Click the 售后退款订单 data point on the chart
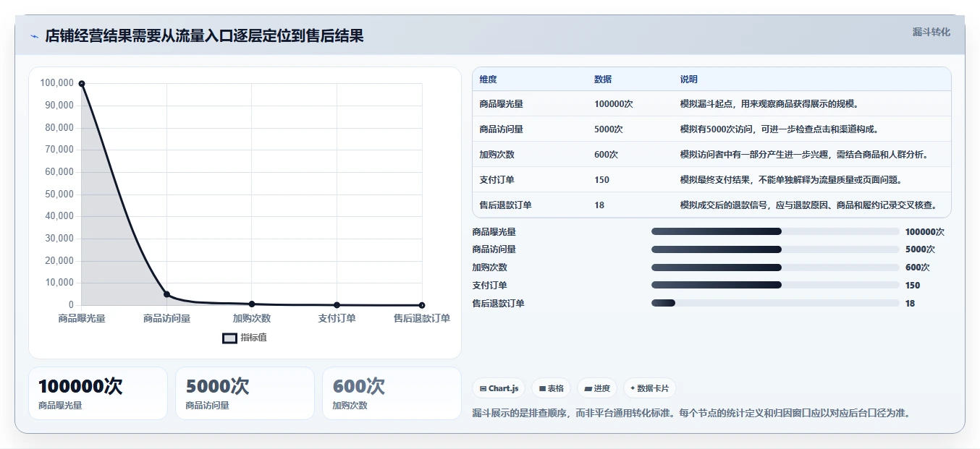Viewport: 980px width, 449px height. pyautogui.click(x=422, y=305)
